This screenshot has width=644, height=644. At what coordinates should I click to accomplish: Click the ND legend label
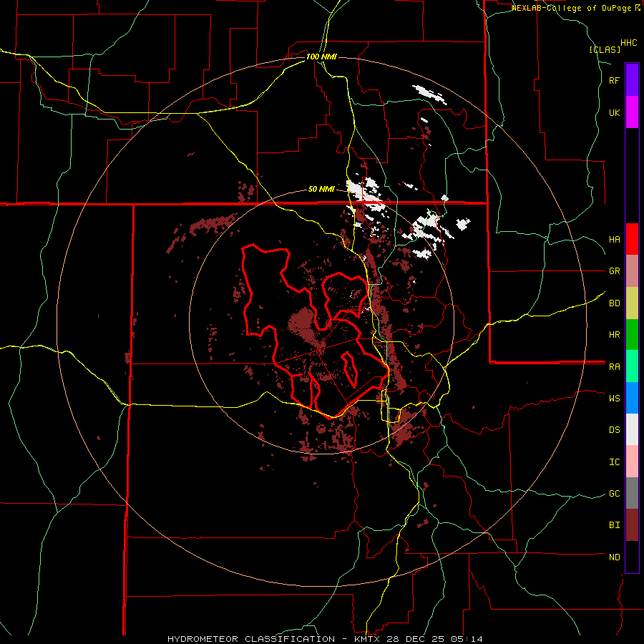[614, 557]
